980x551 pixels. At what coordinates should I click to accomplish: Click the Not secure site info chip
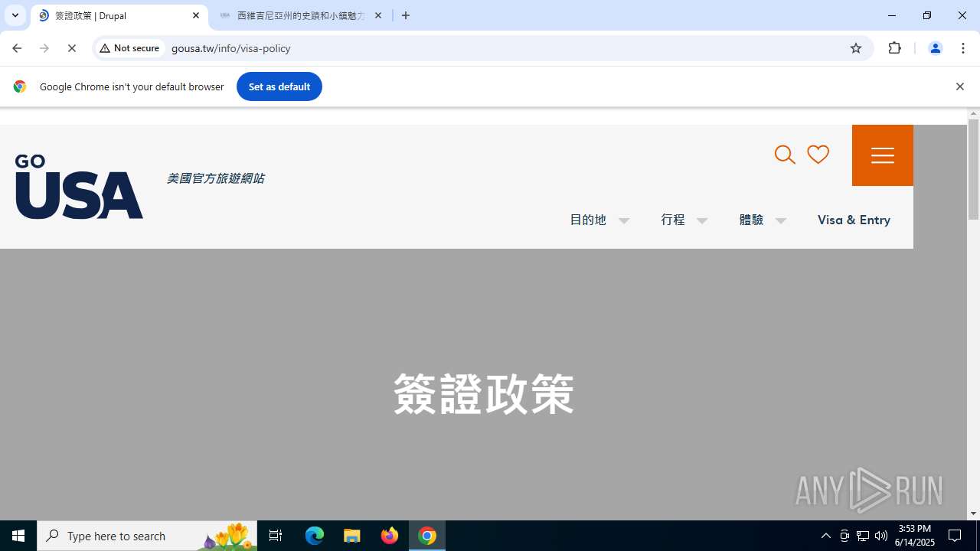[130, 48]
